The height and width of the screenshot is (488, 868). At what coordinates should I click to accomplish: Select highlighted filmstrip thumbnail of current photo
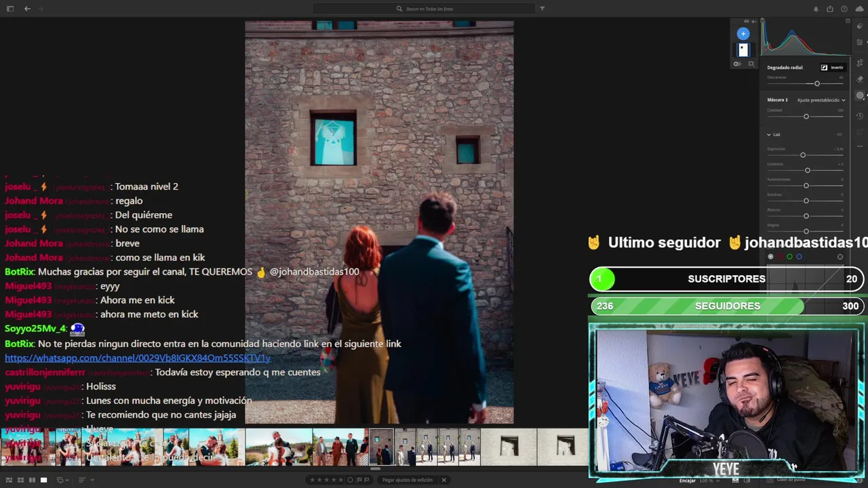(x=381, y=447)
